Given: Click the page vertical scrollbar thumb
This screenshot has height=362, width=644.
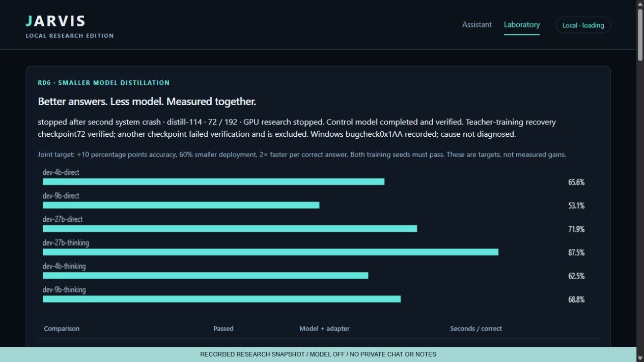Looking at the screenshot, I should point(640,35).
